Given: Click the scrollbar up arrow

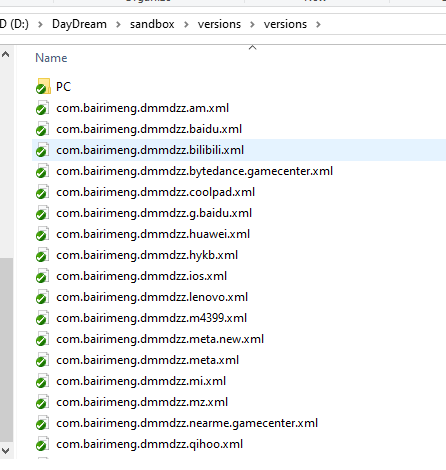Looking at the screenshot, I should (x=6, y=54).
